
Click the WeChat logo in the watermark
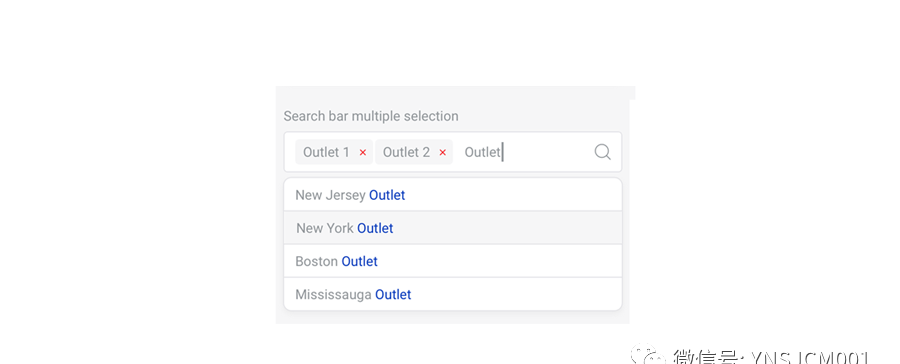click(x=647, y=356)
